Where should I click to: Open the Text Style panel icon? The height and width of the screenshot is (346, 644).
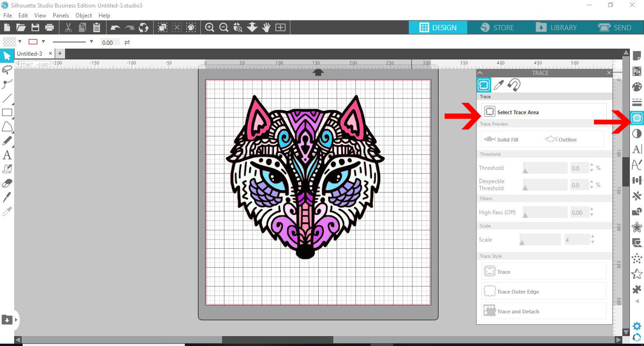637,149
